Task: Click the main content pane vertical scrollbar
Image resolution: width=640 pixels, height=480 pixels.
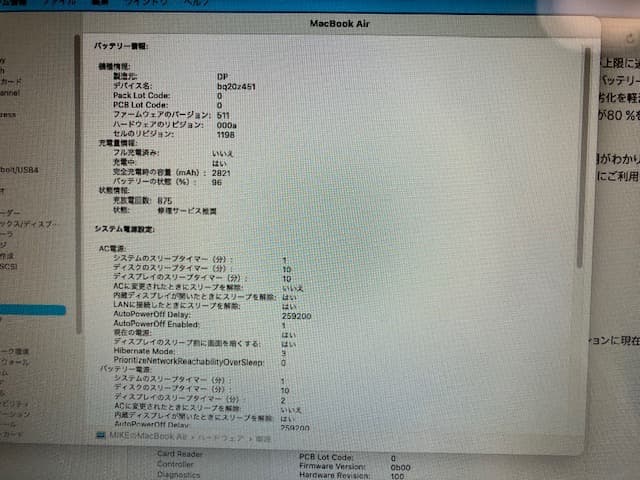Action: point(583,157)
